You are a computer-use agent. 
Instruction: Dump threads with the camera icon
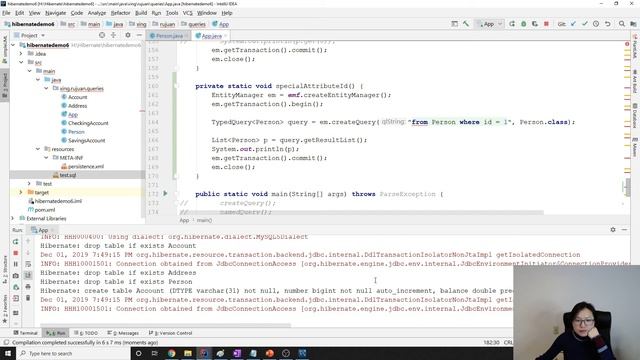click(x=16, y=276)
